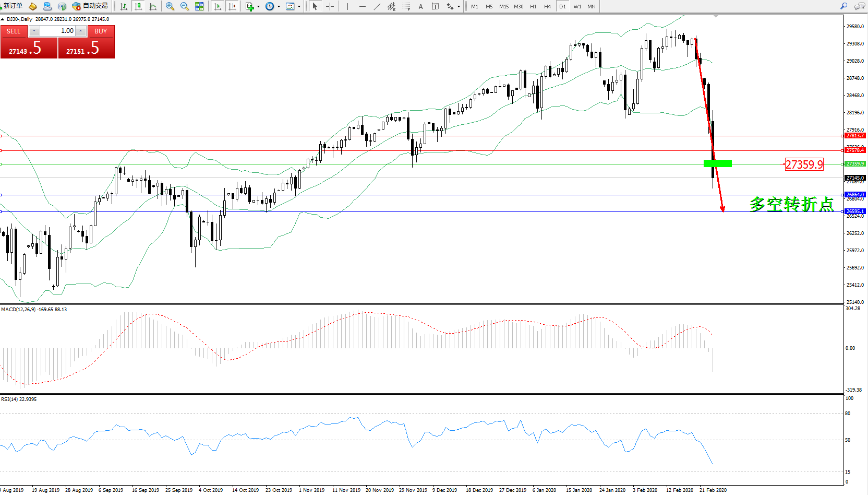868x495 pixels.
Task: Toggle candlestick chart display mode
Action: (138, 6)
